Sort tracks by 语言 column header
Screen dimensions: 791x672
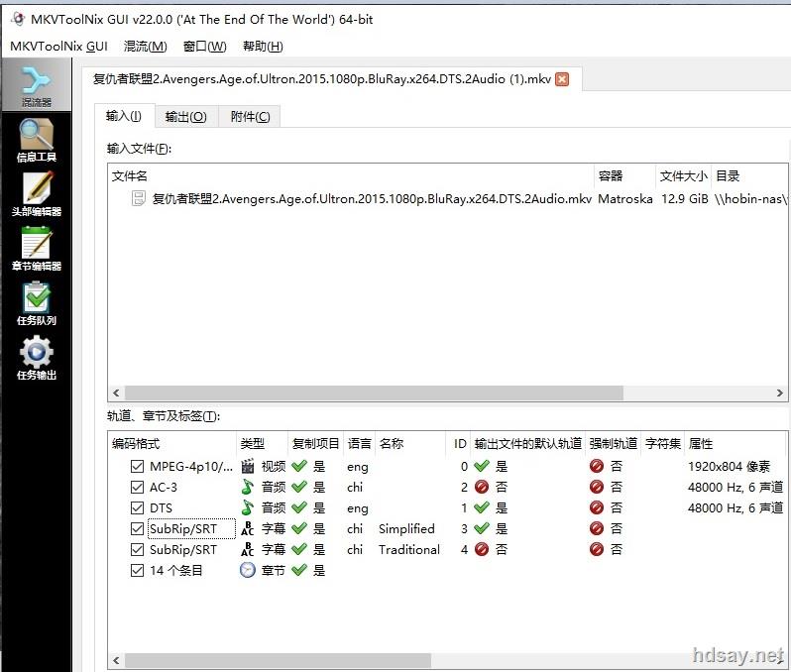coord(359,443)
